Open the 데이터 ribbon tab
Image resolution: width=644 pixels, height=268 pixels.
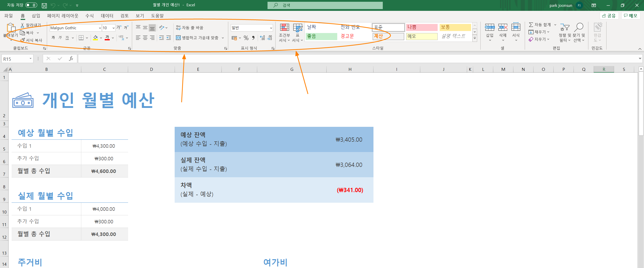coord(107,15)
